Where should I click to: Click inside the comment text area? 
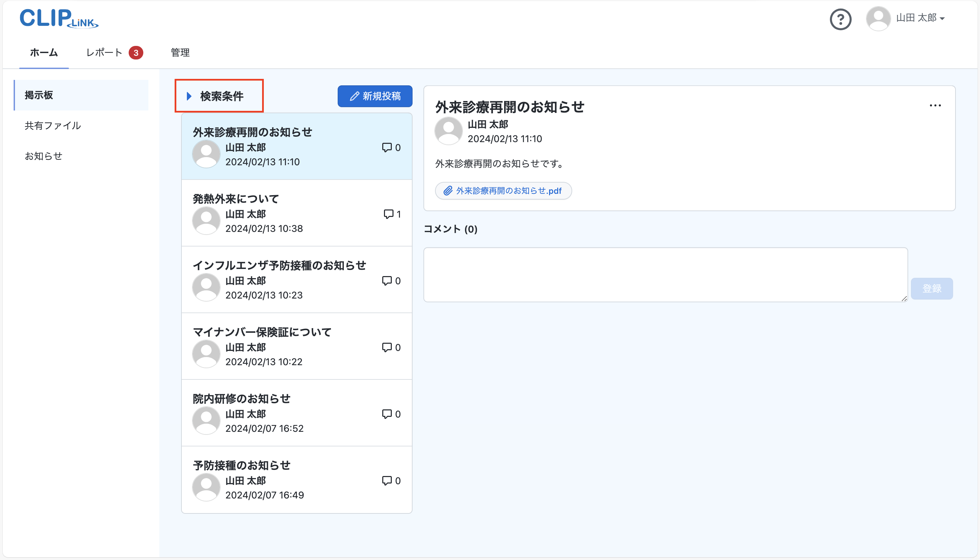(x=665, y=275)
